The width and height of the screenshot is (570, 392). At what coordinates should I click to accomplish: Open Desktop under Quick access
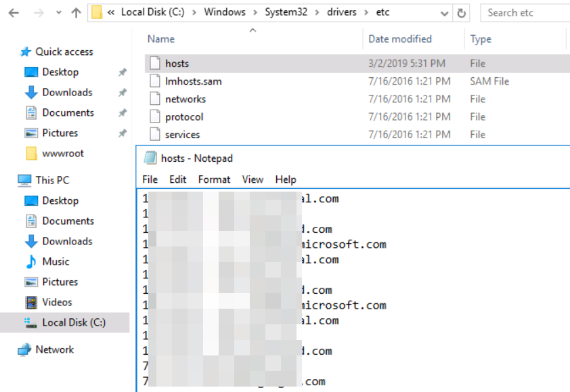[60, 72]
